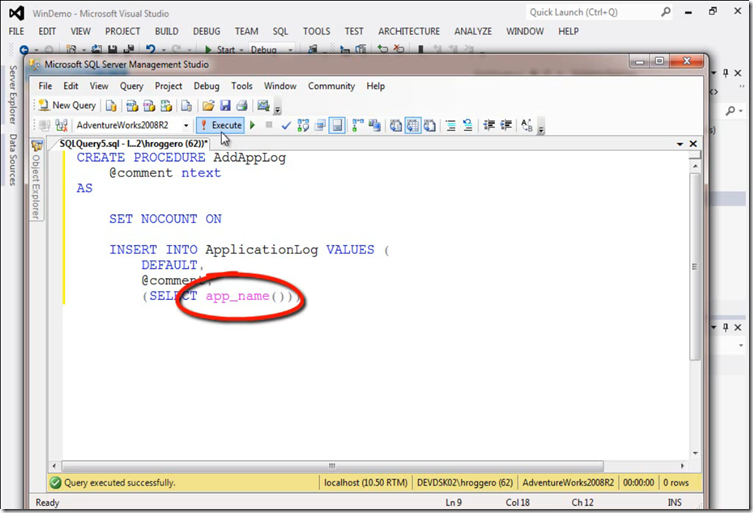Click the Undo icon in Visual Studio

150,49
